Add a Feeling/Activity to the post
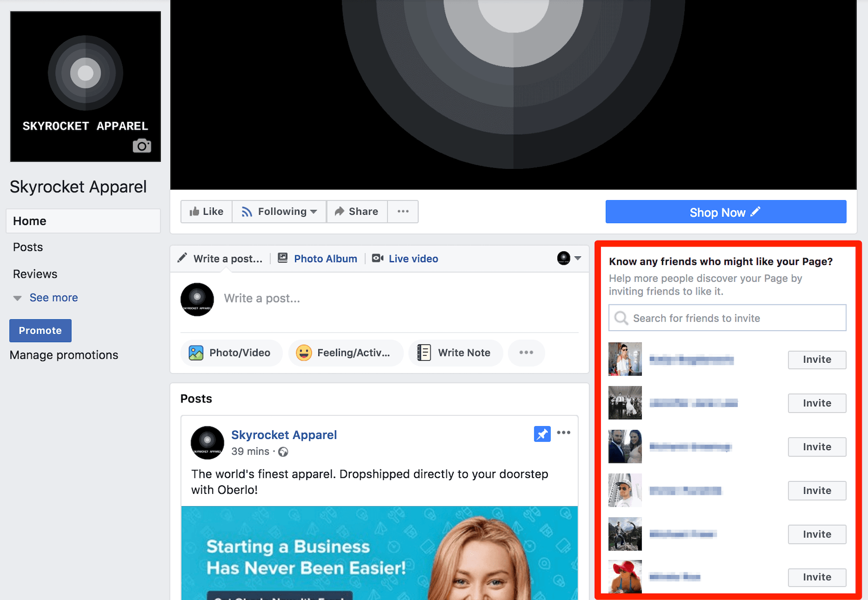The height and width of the screenshot is (600, 868). (x=346, y=353)
